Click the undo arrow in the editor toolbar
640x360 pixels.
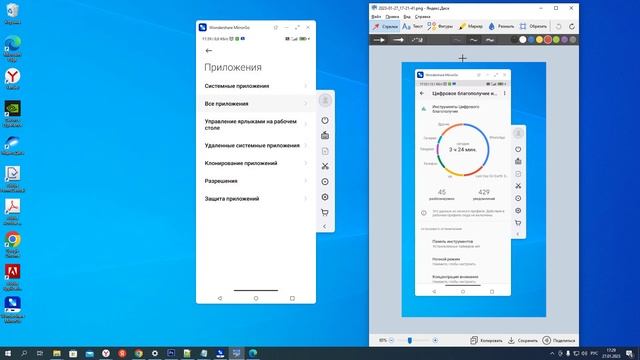[558, 27]
